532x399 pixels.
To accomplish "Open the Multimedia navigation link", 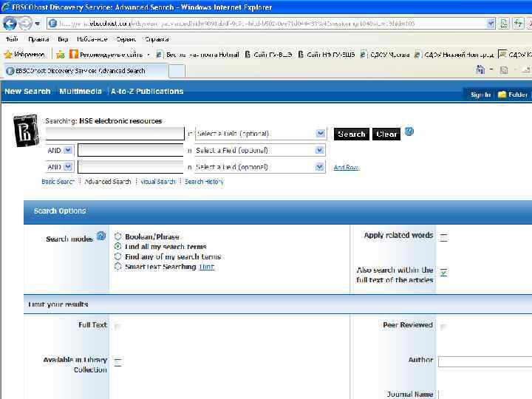I will tap(81, 92).
